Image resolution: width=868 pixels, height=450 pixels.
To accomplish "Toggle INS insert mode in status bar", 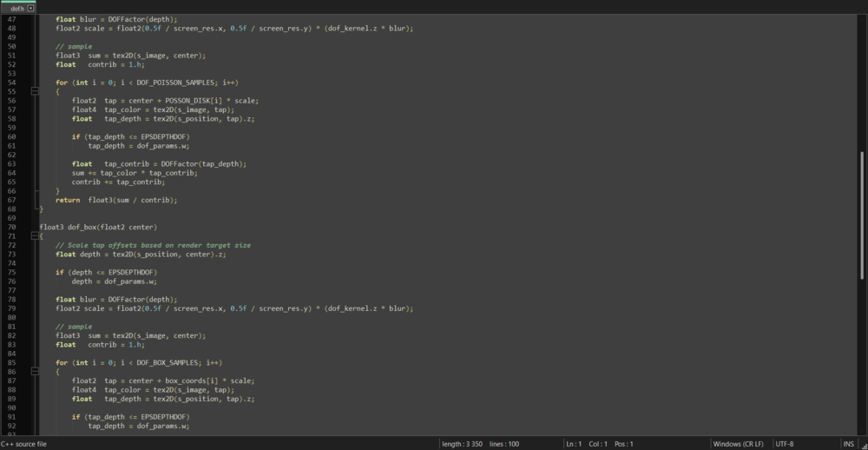I will click(x=848, y=444).
